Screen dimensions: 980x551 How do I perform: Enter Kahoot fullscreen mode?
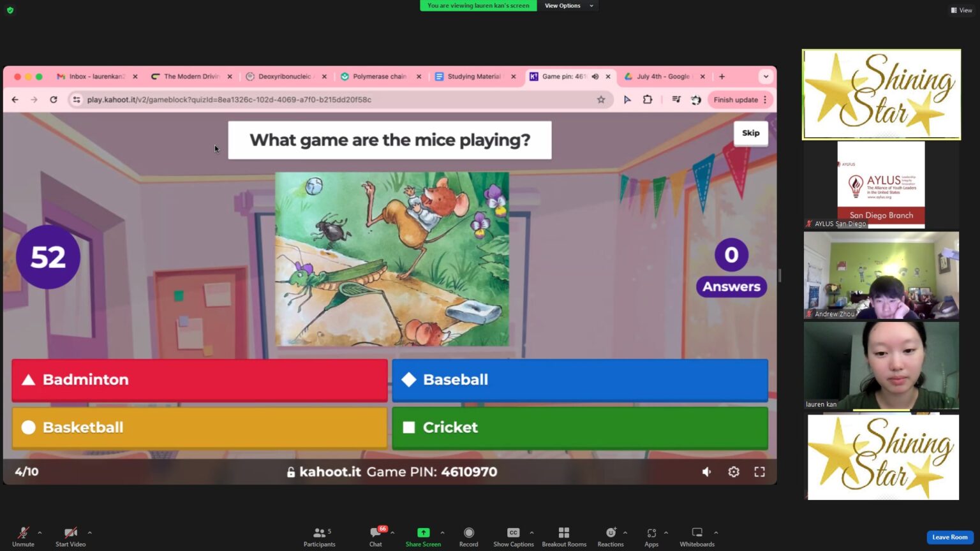click(x=759, y=472)
